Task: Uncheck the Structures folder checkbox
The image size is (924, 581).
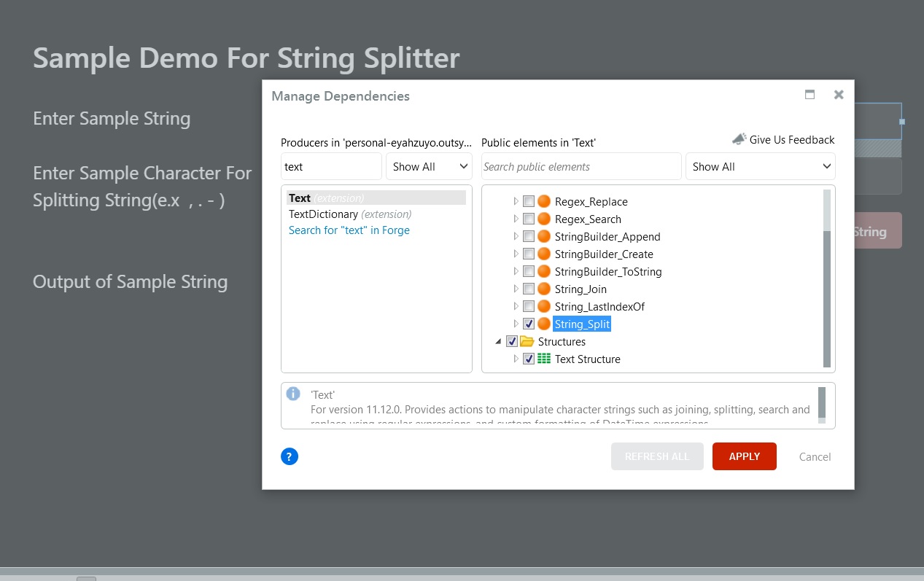Action: [512, 341]
